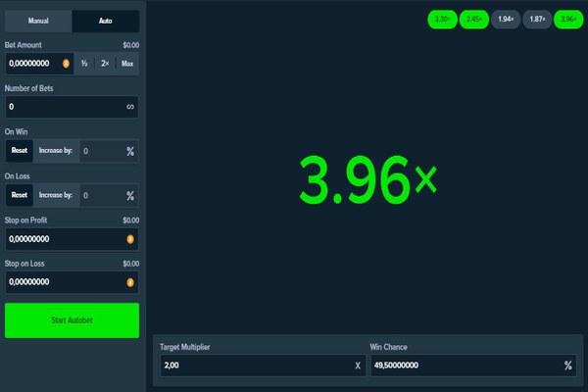Screen dimensions: 588x392
Task: Select Reset option under On Loss
Action: point(20,195)
